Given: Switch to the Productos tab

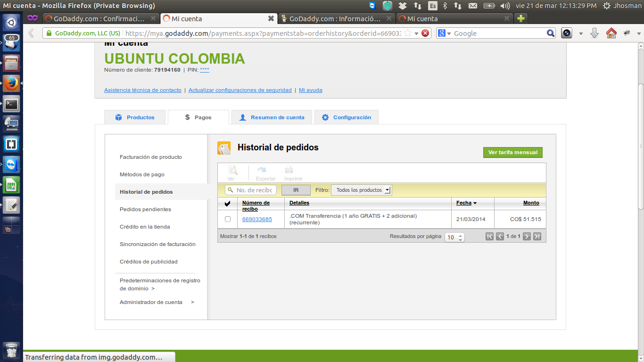Looking at the screenshot, I should tap(135, 117).
